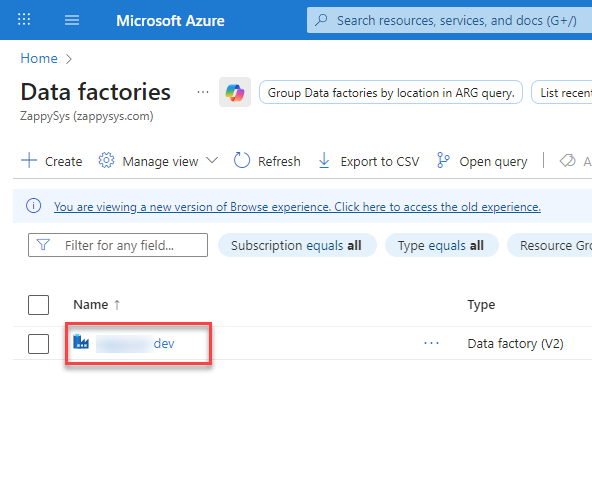Click the search magnifier icon
This screenshot has height=482, width=592.
pos(321,20)
